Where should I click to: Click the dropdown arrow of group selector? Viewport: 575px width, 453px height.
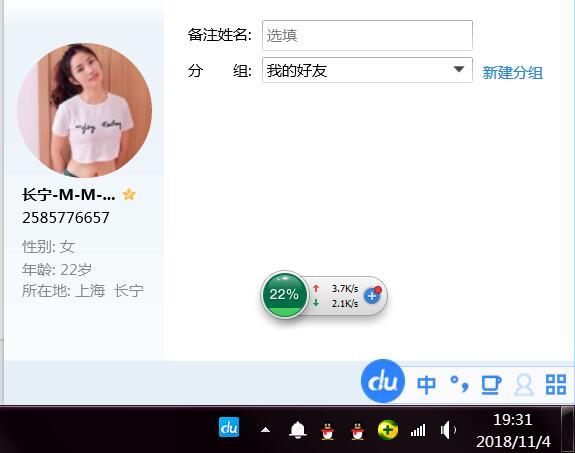tap(459, 69)
